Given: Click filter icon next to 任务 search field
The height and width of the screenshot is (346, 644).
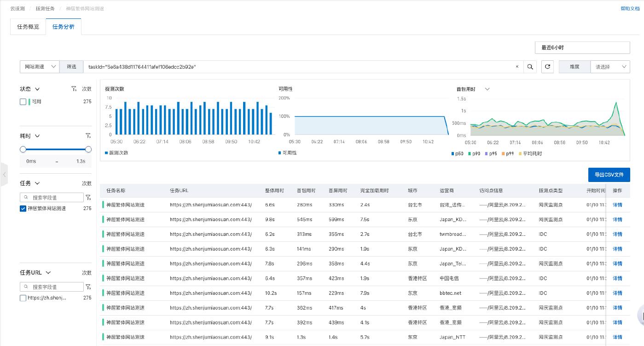Looking at the screenshot, I should 88,197.
